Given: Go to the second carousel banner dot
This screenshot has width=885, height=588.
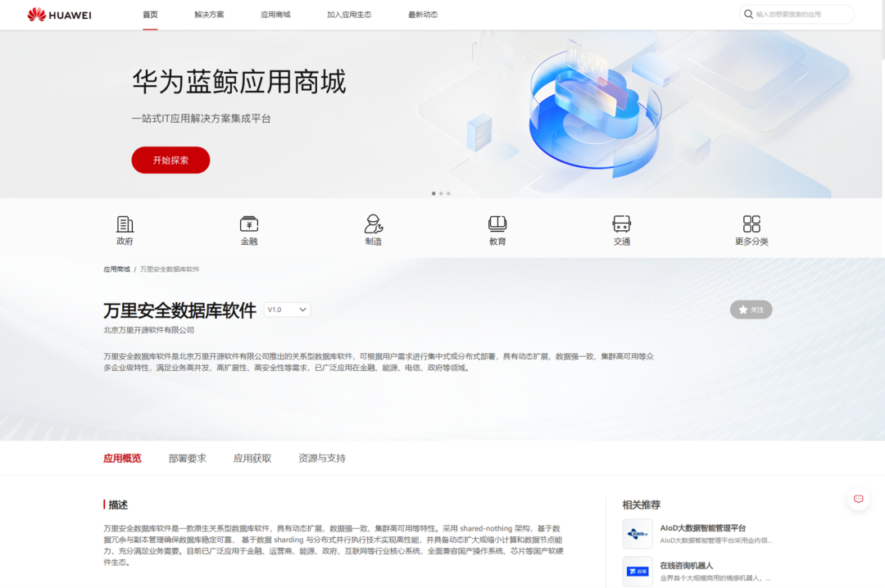Looking at the screenshot, I should point(441,193).
